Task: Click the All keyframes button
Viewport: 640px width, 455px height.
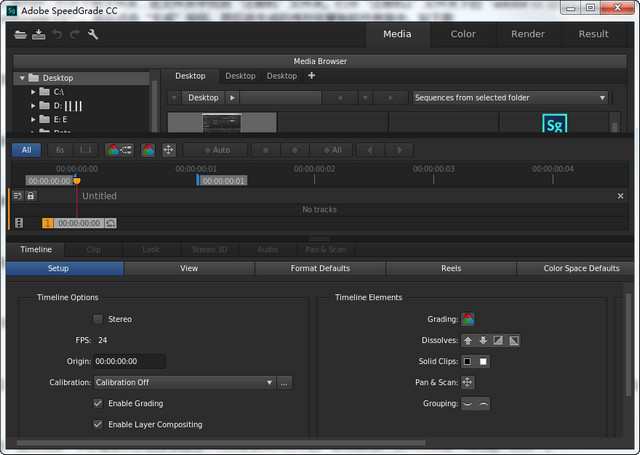Action: (332, 150)
